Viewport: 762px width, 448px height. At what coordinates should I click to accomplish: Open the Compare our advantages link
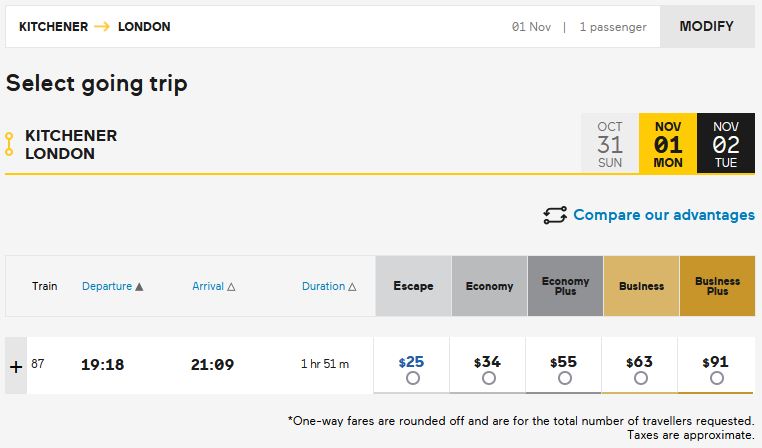pos(663,215)
